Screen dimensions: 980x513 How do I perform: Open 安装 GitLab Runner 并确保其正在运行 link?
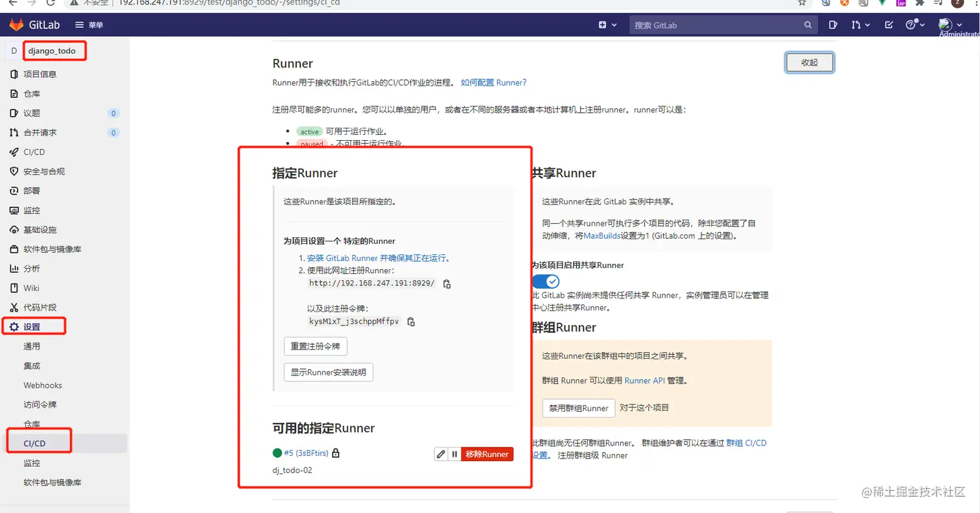point(379,257)
